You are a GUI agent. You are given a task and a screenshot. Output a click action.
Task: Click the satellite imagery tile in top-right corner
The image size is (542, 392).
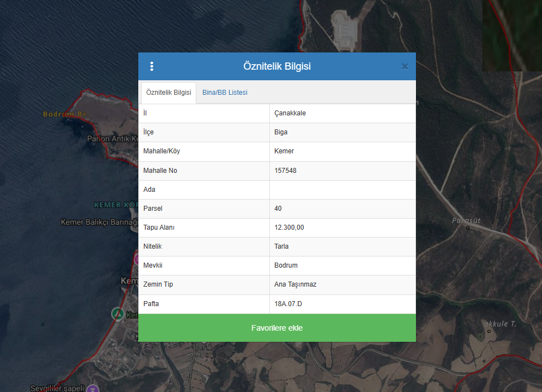(512, 35)
